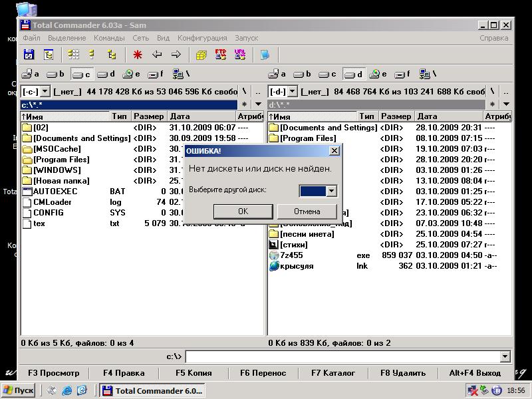Sort left panel by Размер column
This screenshot has width=532, height=399.
[148, 116]
